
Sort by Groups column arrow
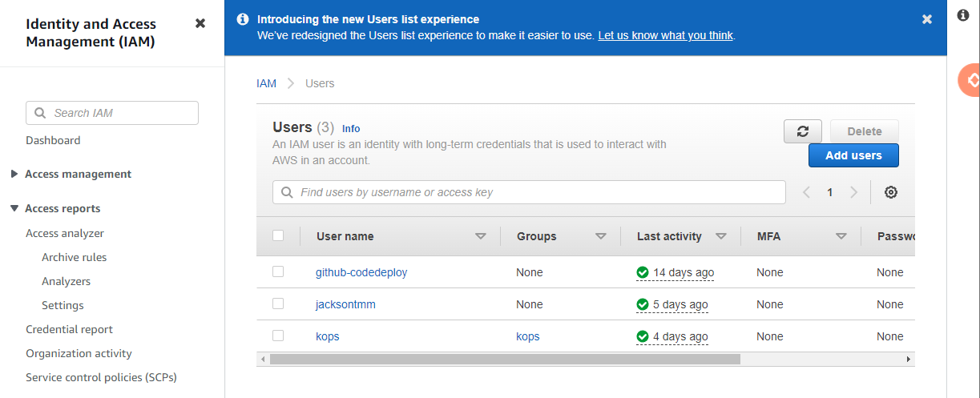601,236
